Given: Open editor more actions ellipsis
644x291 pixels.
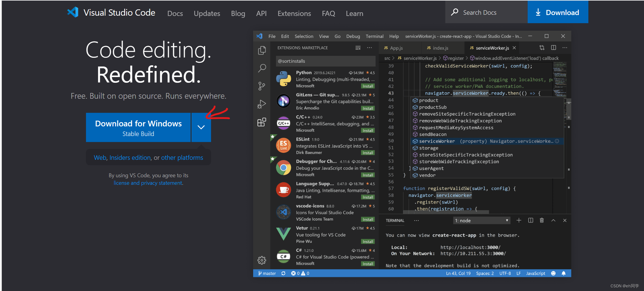Looking at the screenshot, I should (x=565, y=48).
